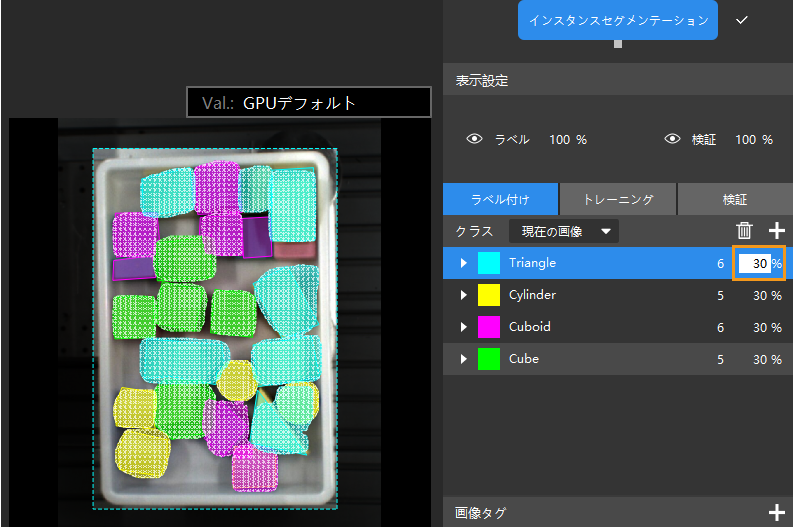Select the ラベル付け tab

tap(500, 200)
